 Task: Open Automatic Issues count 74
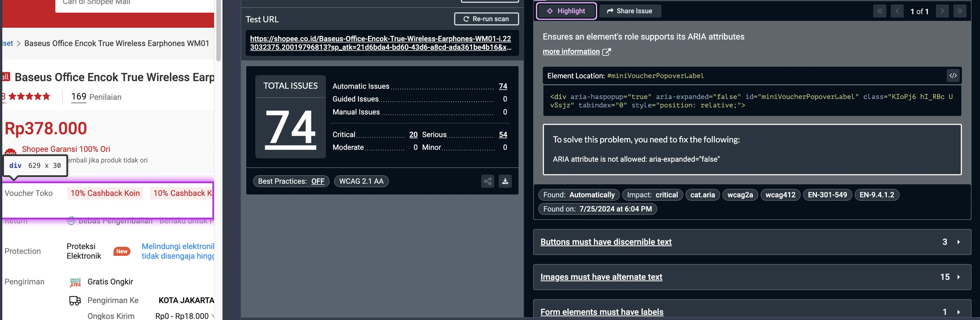point(503,86)
